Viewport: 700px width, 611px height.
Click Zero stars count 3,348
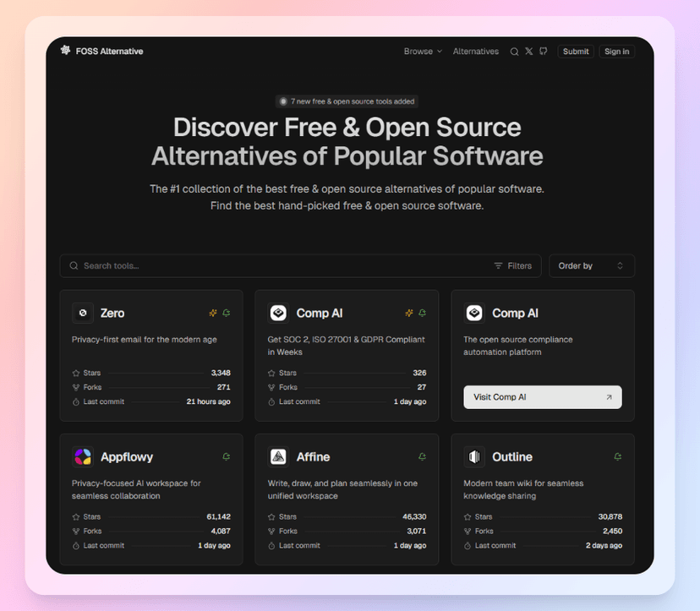221,373
